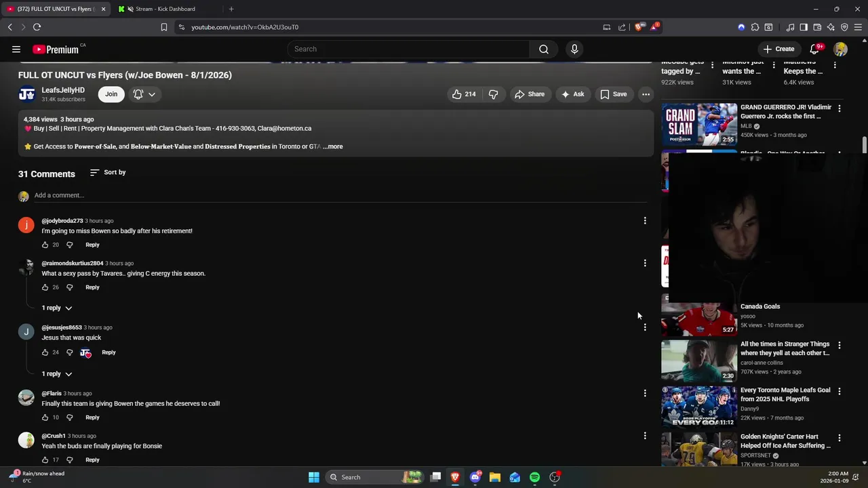Open the @jodybroda273 username link
Image resolution: width=868 pixels, height=488 pixels.
click(62, 221)
